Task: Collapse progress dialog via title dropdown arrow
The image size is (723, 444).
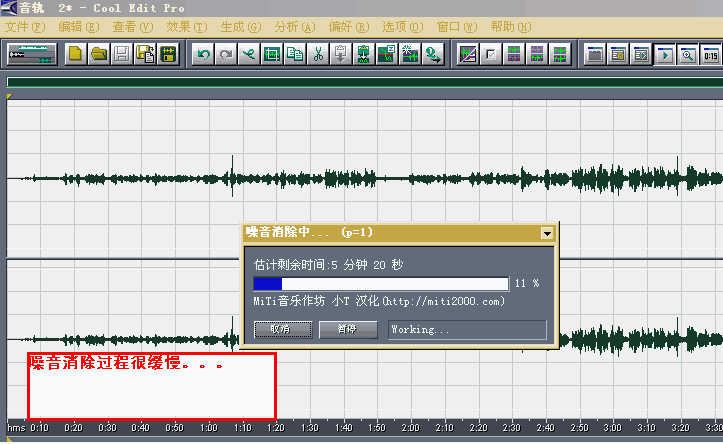Action: coord(547,233)
